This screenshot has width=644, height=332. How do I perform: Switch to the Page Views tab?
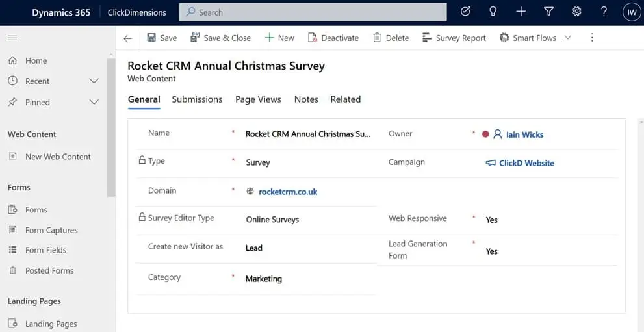259,99
